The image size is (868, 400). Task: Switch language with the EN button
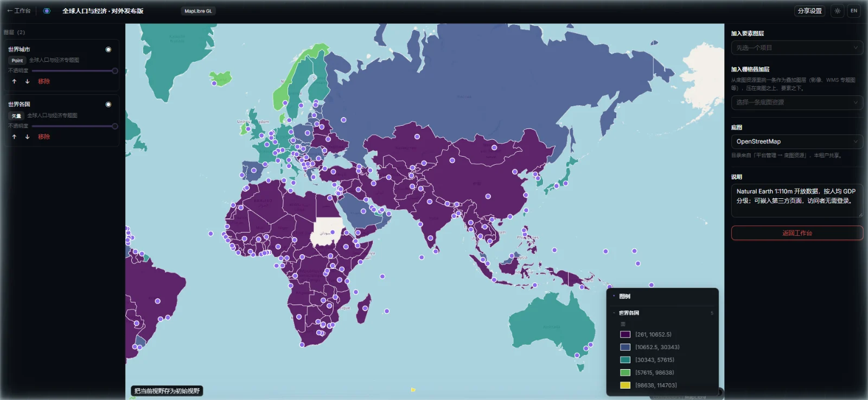[x=854, y=11]
